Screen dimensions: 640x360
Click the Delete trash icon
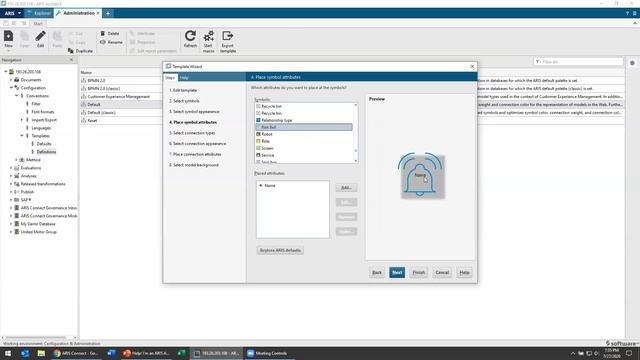[102, 33]
